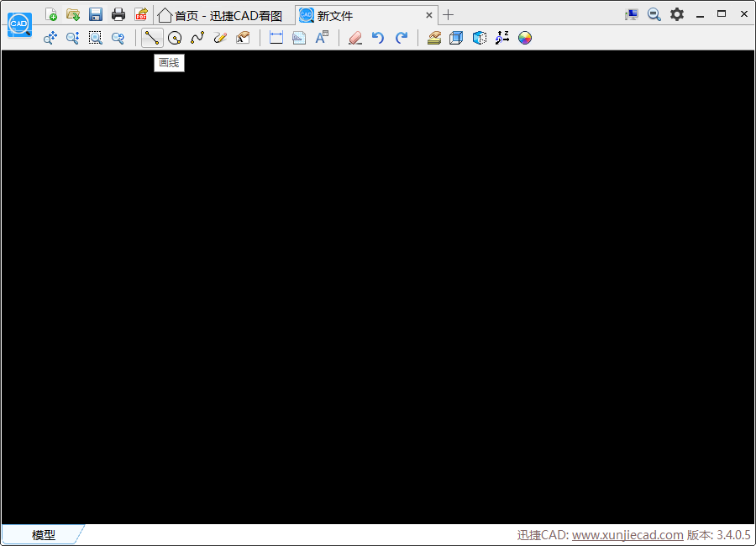Open the color wheel background setting

point(525,38)
